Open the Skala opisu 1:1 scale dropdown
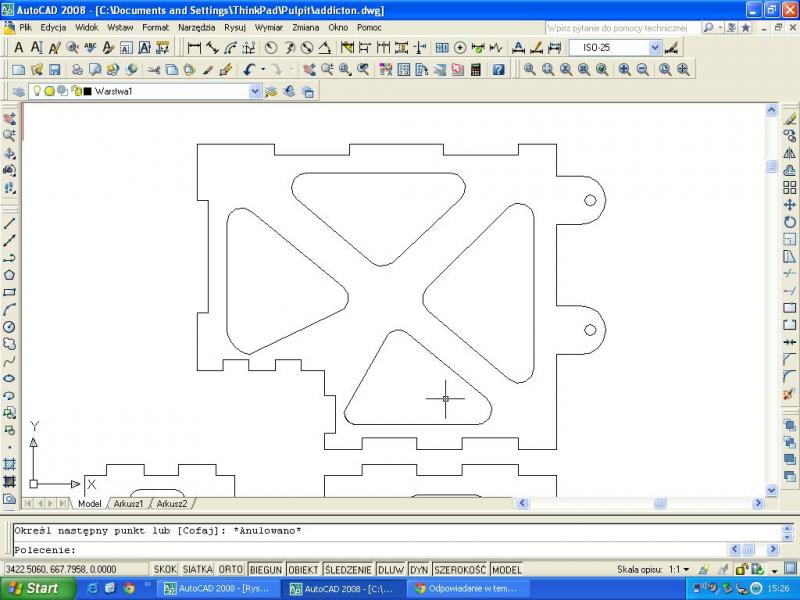The height and width of the screenshot is (600, 800). 685,570
